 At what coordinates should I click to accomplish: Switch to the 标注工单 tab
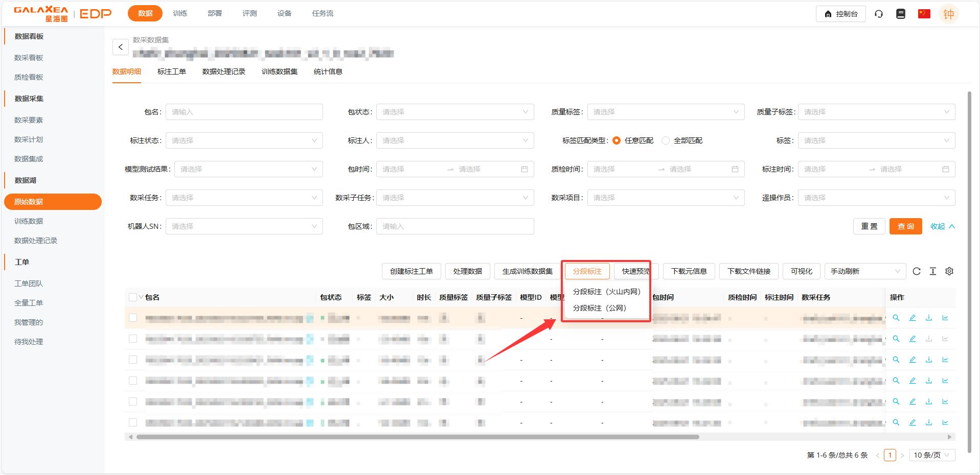172,72
